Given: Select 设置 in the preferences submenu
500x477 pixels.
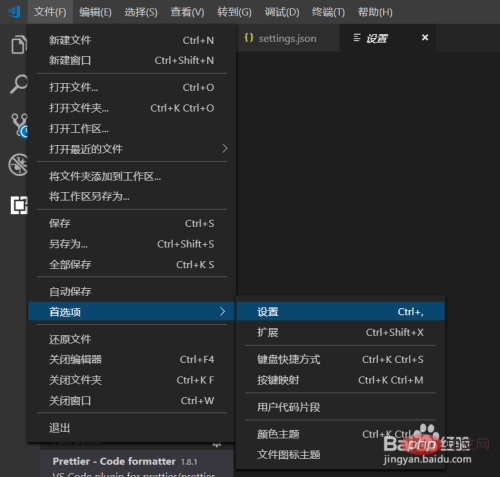Looking at the screenshot, I should [x=341, y=312].
